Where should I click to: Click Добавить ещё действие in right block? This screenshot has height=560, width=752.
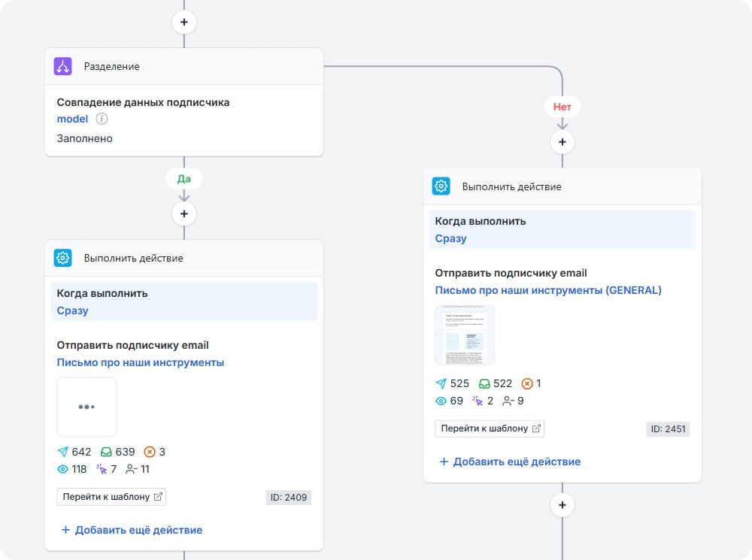click(x=510, y=462)
